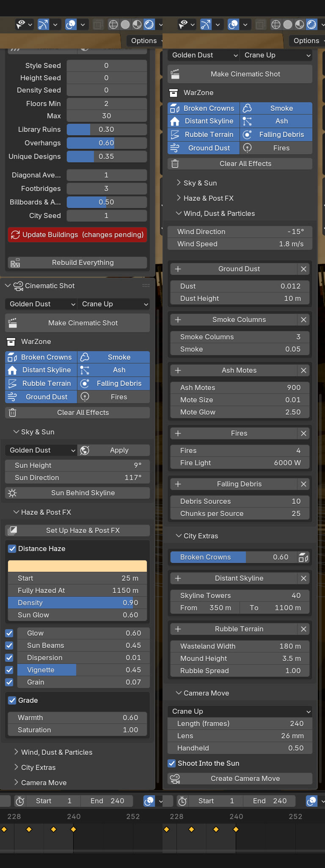Toggle Smoke effect in the right panel
Image resolution: width=325 pixels, height=868 pixels.
pos(276,109)
